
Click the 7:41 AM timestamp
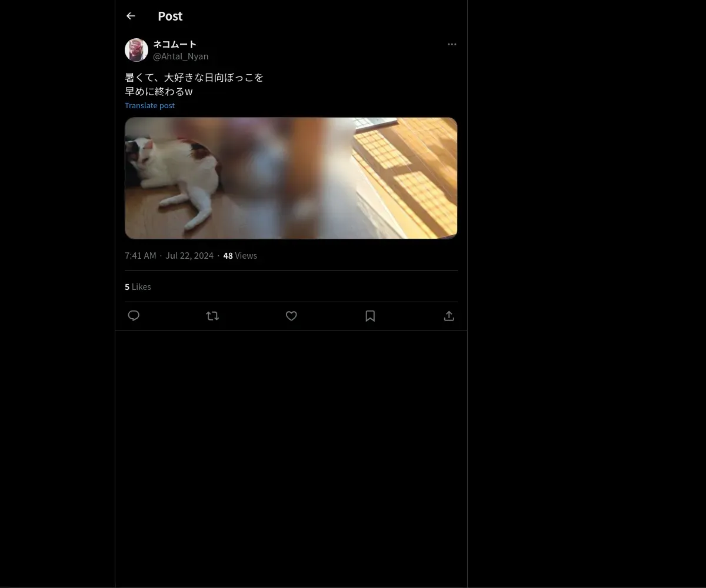[x=141, y=255]
